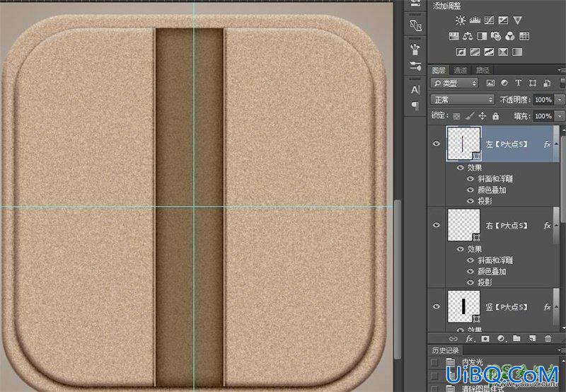
Task: Switch to the 通道 tab
Action: [461, 70]
